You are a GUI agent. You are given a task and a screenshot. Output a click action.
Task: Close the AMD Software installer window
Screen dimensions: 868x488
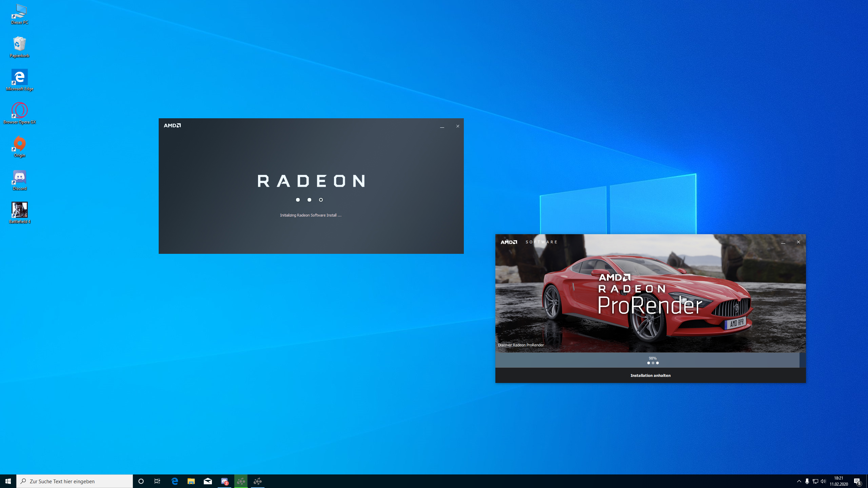[798, 242]
